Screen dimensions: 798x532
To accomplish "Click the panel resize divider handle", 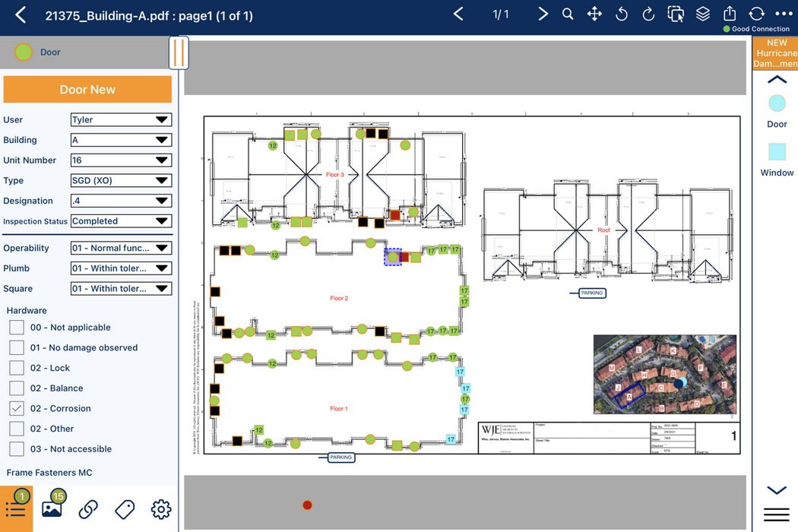I will coord(179,52).
